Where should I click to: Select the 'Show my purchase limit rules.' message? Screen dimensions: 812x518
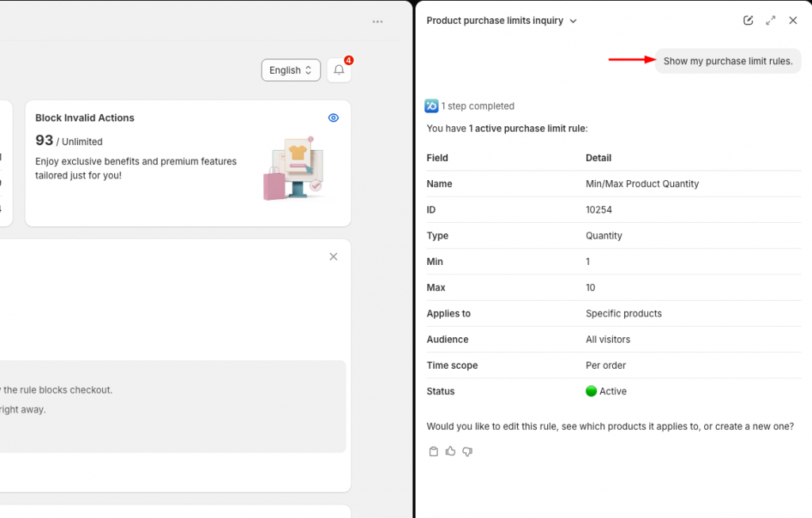pos(728,61)
